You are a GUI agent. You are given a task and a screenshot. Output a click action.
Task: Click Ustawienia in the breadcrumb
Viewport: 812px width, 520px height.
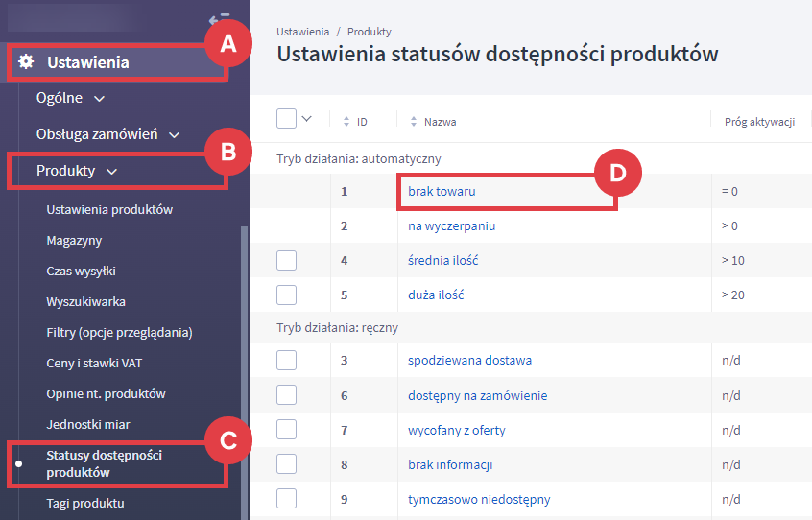(302, 32)
